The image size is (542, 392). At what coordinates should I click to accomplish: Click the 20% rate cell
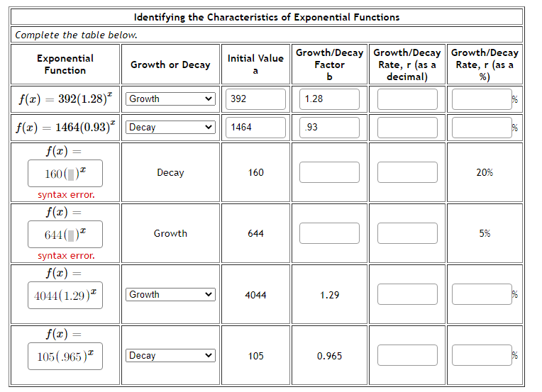click(485, 172)
